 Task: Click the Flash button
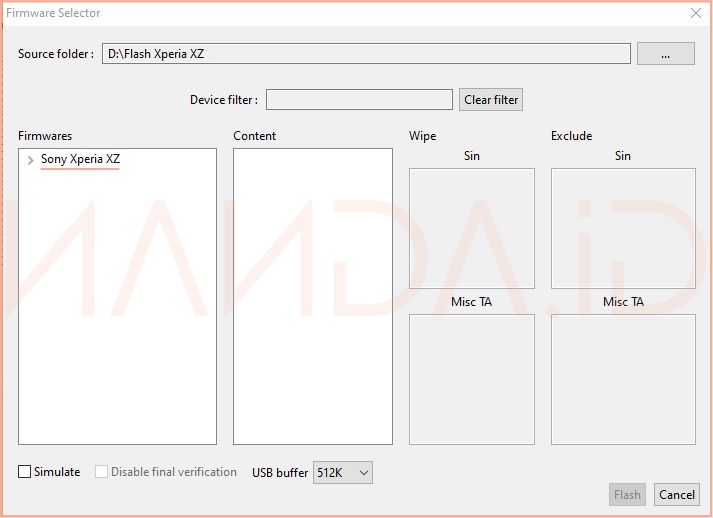[627, 494]
